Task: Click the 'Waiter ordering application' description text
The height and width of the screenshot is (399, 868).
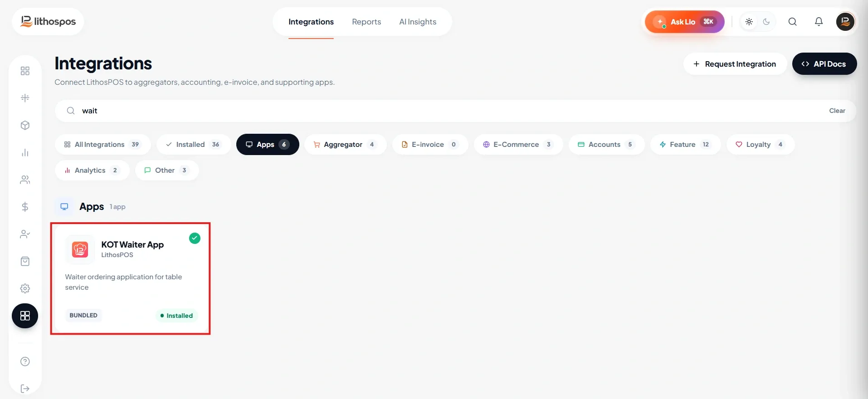Action: coord(123,282)
